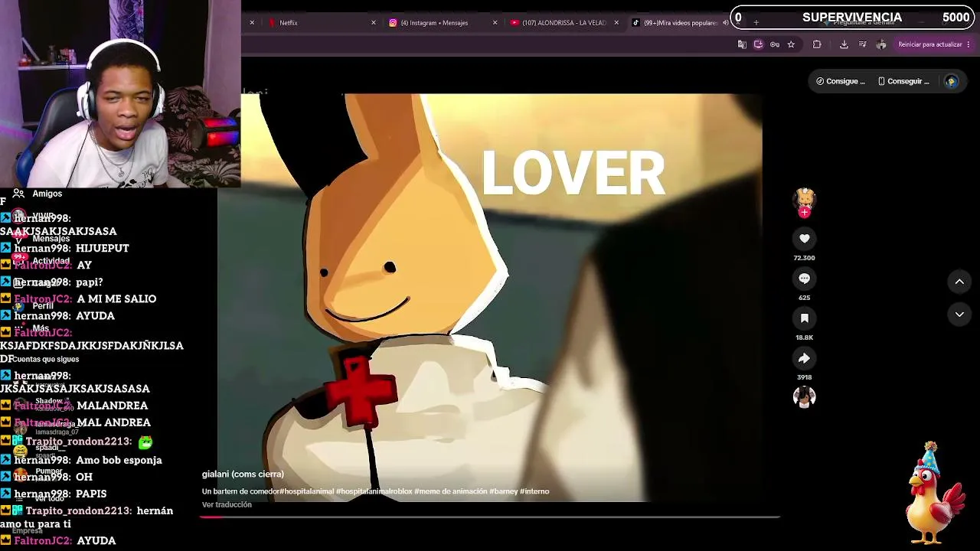
Task: Open the browser downloads icon
Action: 844,44
